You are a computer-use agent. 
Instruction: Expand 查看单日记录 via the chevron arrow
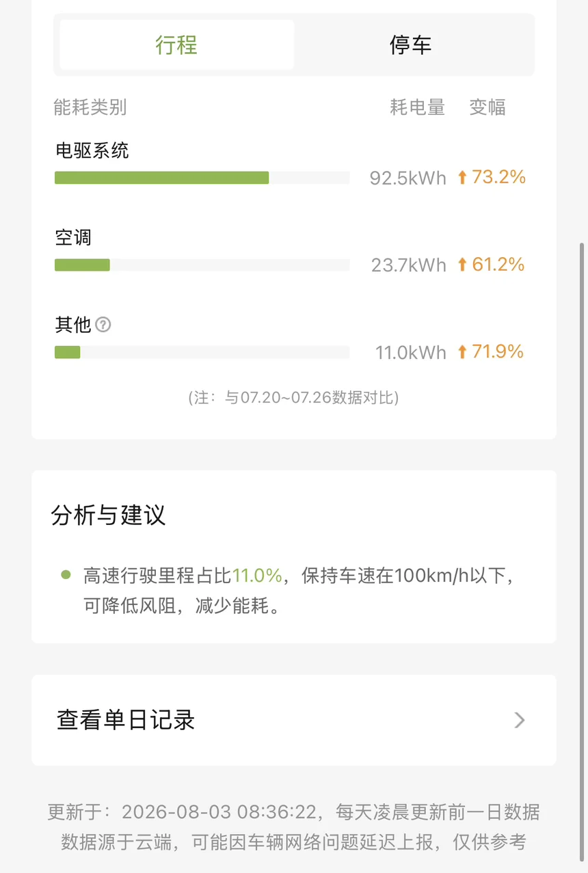520,720
